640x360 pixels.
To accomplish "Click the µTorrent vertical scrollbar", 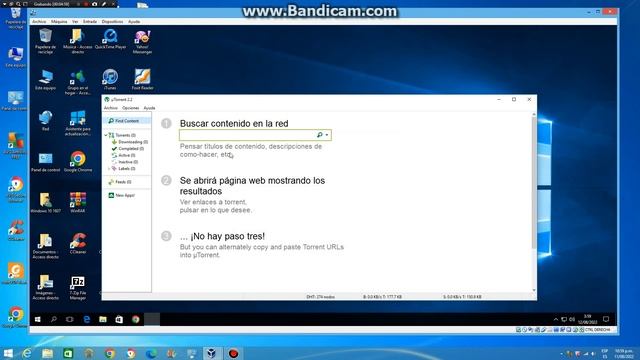I will coord(534,184).
